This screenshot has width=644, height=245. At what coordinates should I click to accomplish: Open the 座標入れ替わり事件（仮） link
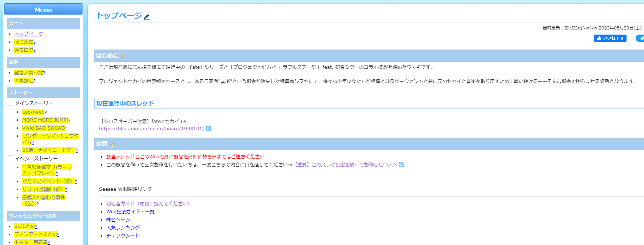pyautogui.click(x=44, y=200)
